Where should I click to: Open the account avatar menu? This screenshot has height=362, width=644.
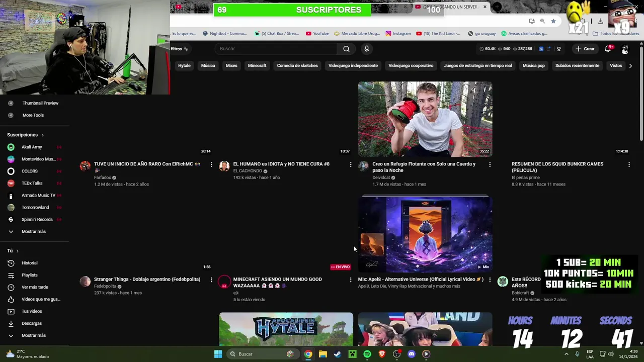pos(625,49)
